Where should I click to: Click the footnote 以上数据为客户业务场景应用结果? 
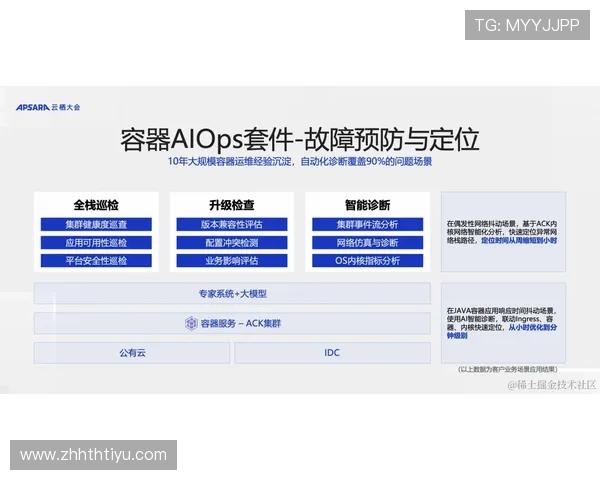507,369
